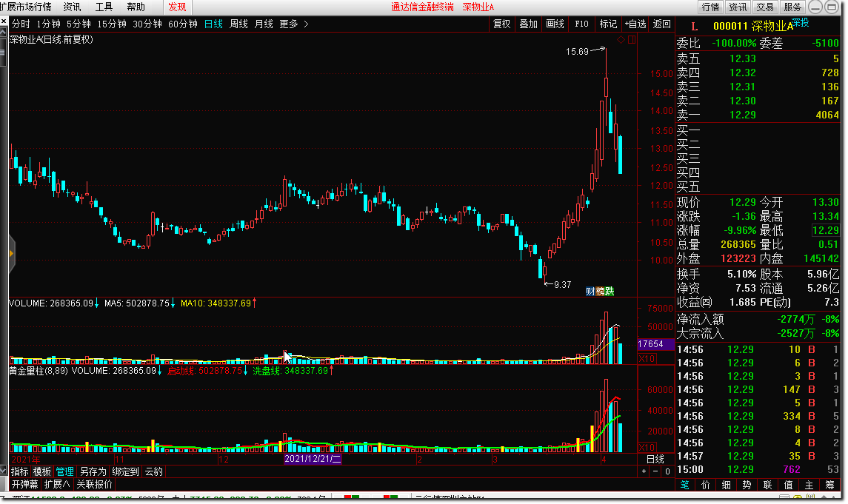
Task: Click the small x close icon at the top-left corner
Action: 4,21
